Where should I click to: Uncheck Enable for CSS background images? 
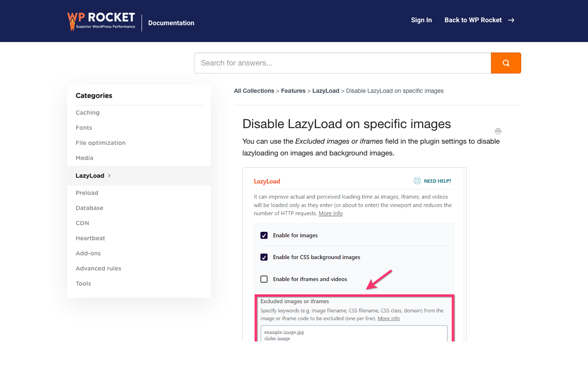(264, 257)
